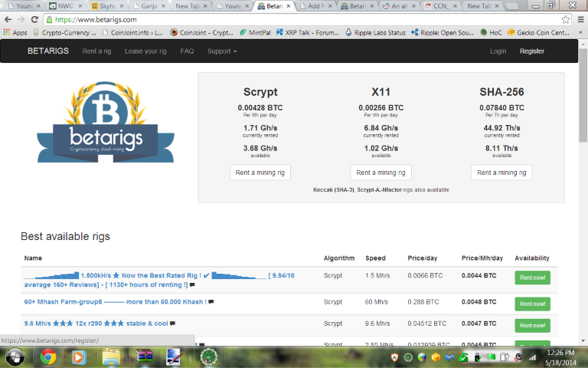Switch to the NWG browser tab
The image size is (588, 368).
66,6
